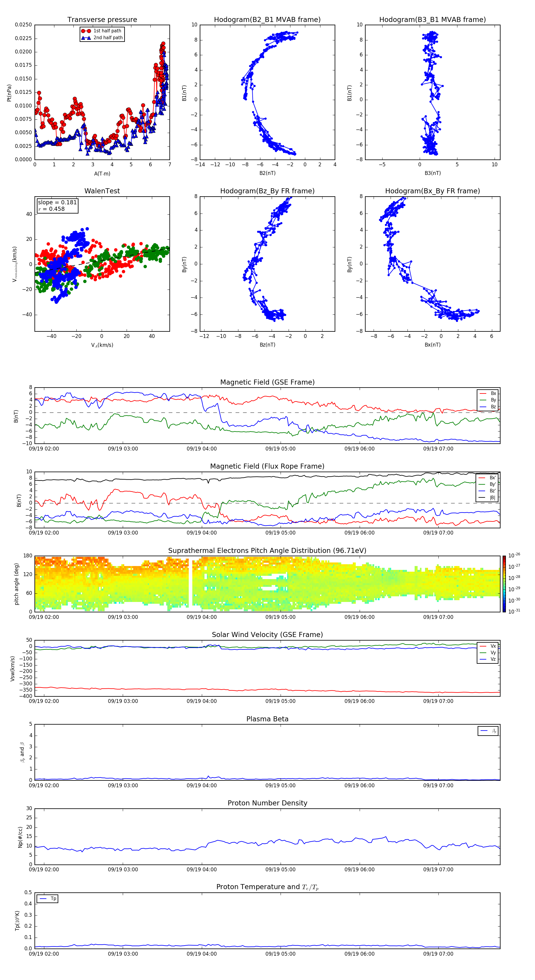The width and height of the screenshot is (535, 980).
Task: Click the 'Plasma Beta' panel title
Action: pyautogui.click(x=267, y=719)
